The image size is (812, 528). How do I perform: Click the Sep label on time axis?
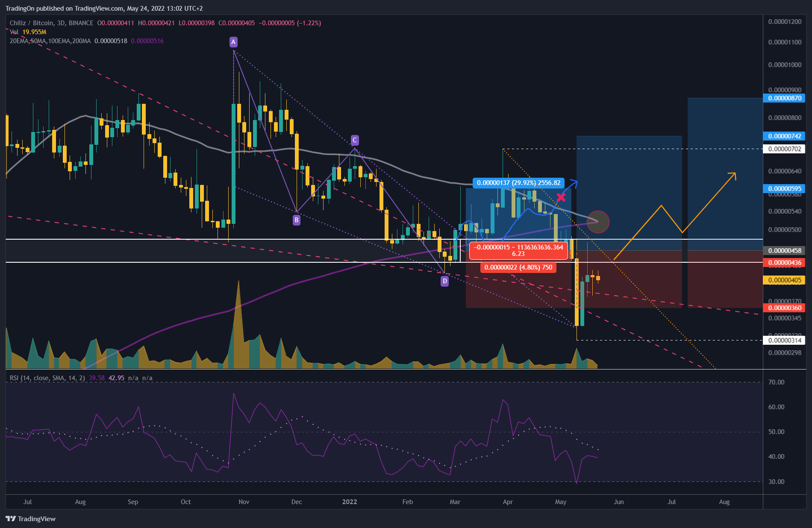tap(133, 502)
